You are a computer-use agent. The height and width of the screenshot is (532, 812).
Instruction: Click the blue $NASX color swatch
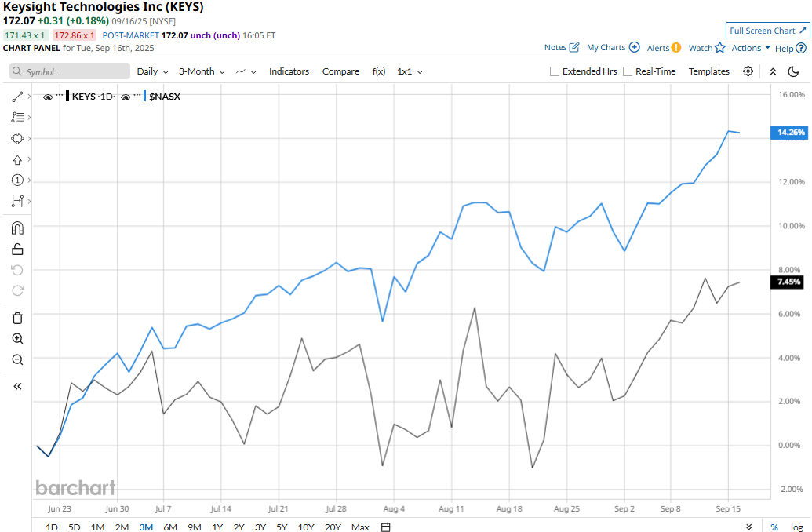[145, 96]
